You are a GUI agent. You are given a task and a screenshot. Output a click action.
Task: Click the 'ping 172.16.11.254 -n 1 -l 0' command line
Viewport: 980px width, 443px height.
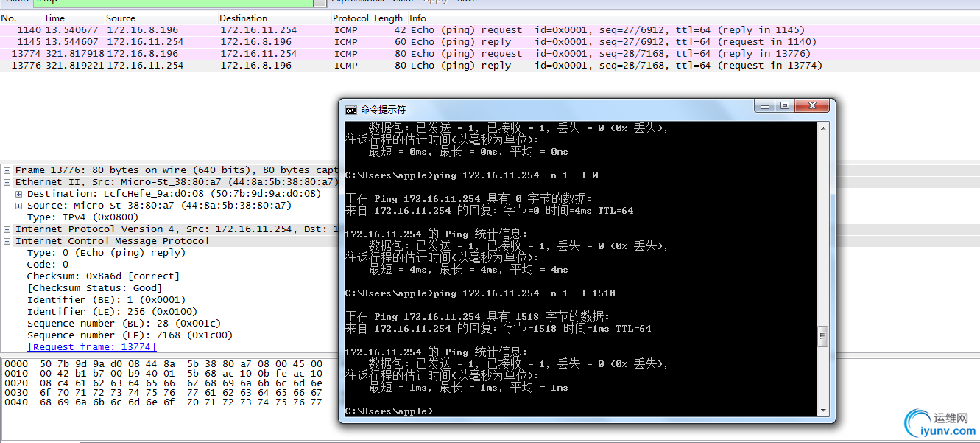471,175
